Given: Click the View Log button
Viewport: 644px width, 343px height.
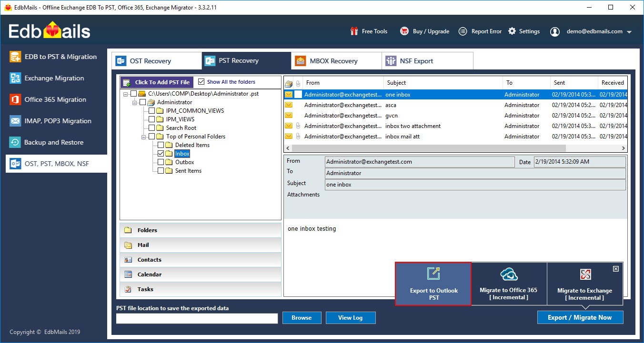Looking at the screenshot, I should 351,318.
